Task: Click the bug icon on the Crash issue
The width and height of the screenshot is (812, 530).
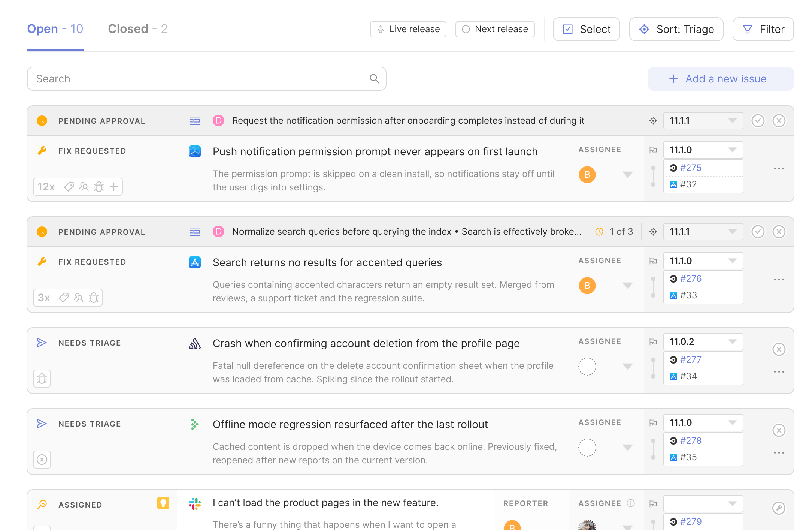Action: coord(42,379)
